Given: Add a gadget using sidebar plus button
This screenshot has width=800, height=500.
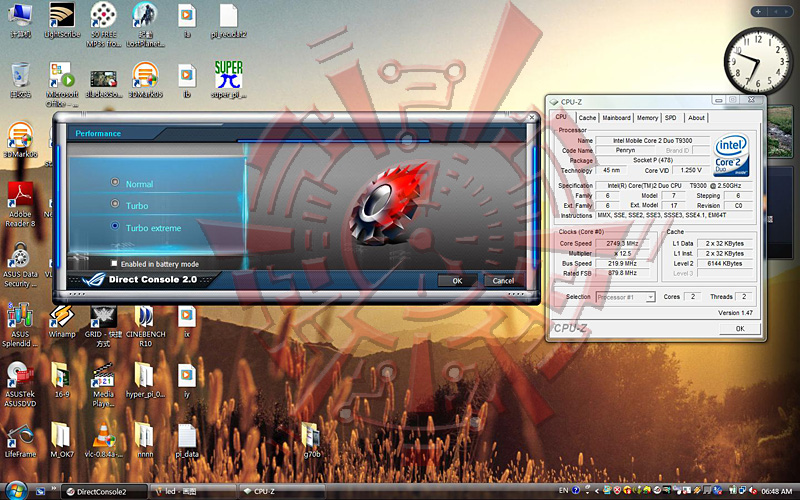Looking at the screenshot, I should pyautogui.click(x=758, y=11).
